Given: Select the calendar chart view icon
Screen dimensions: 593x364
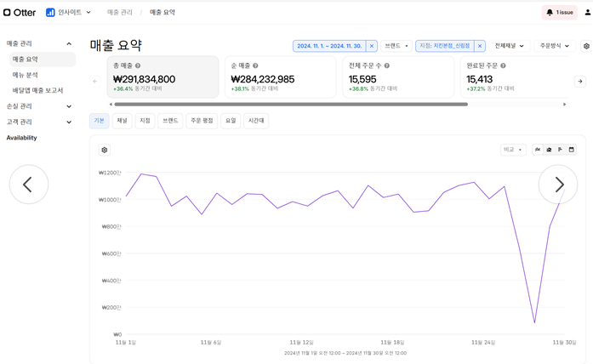Looking at the screenshot, I should tap(571, 150).
